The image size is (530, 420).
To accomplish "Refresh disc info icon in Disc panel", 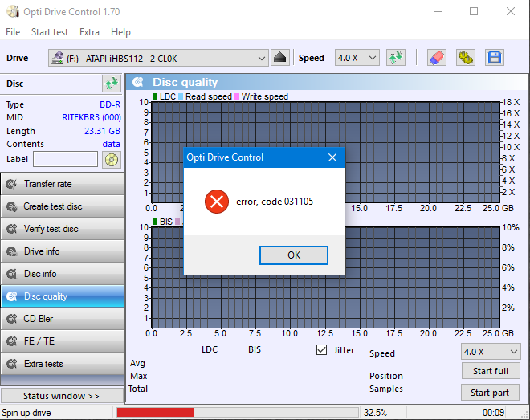I will click(112, 84).
